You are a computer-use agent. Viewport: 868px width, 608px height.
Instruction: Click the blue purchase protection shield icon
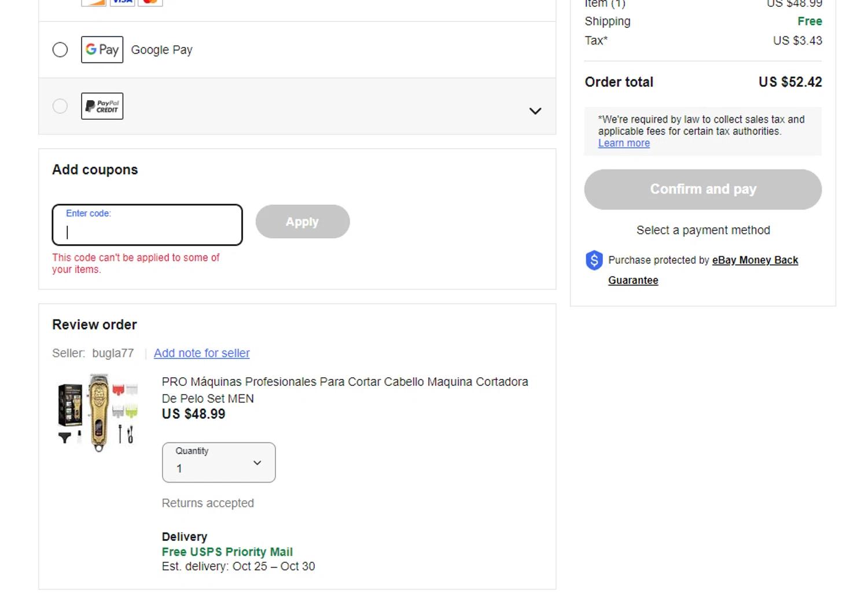[594, 260]
